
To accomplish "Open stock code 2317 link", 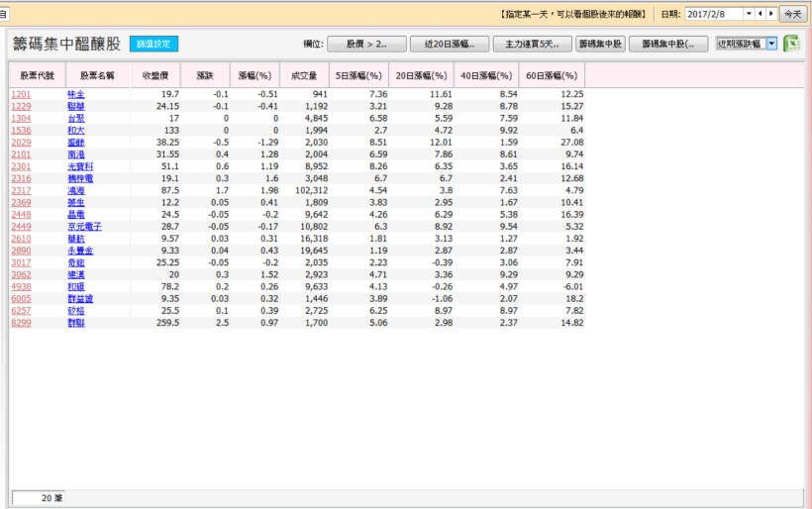I will coord(21,190).
